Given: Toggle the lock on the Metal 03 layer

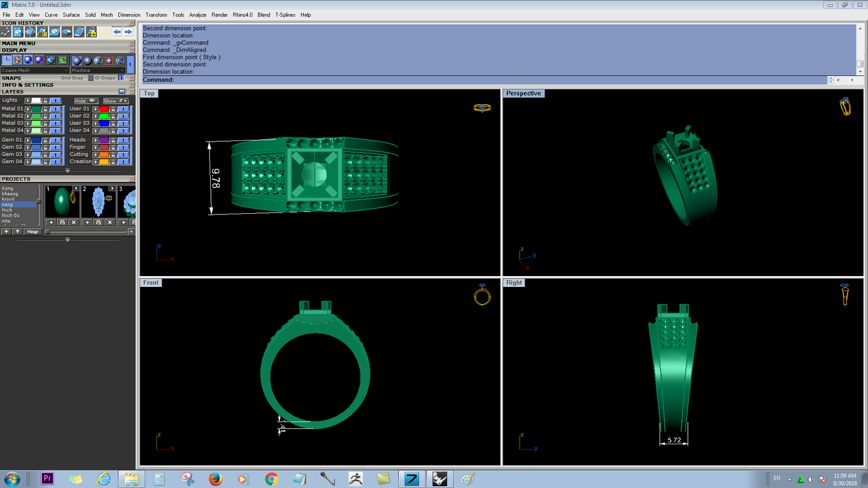Looking at the screenshot, I should coord(45,123).
